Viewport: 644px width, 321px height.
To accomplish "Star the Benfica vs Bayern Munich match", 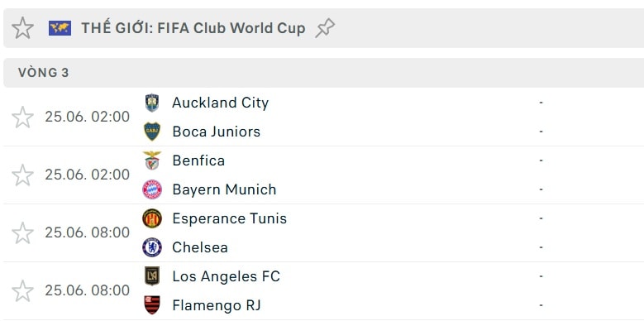I will tap(22, 175).
